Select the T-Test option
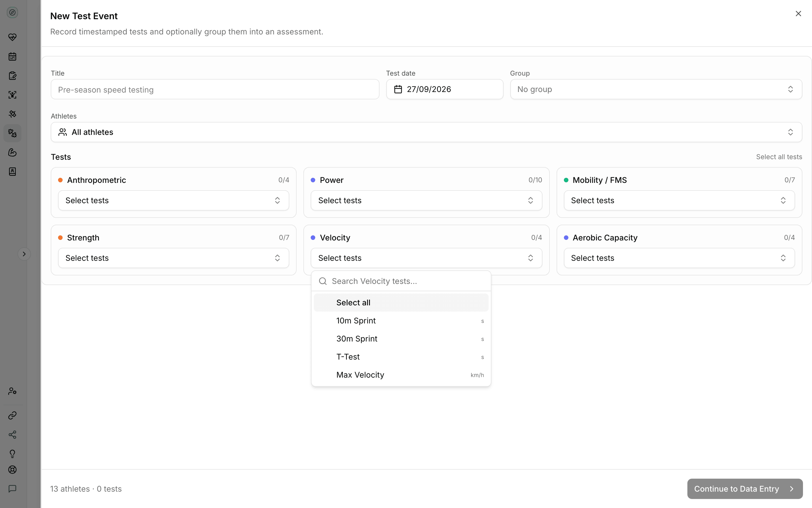This screenshot has height=508, width=812. click(401, 357)
